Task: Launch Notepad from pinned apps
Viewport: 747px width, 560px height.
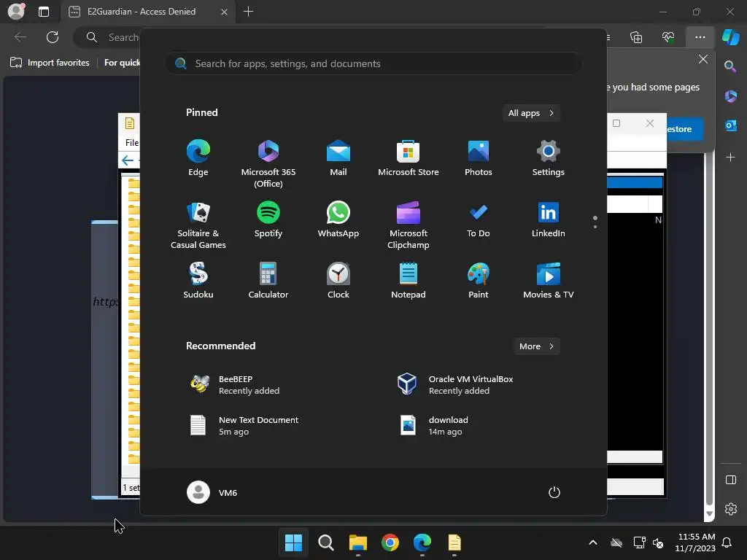Action: [409, 281]
